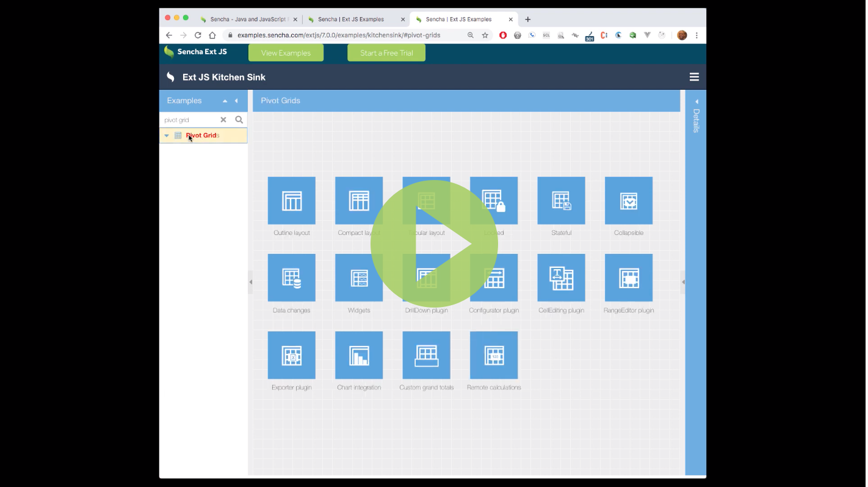Click the View Examples button
The height and width of the screenshot is (487, 868).
click(286, 53)
